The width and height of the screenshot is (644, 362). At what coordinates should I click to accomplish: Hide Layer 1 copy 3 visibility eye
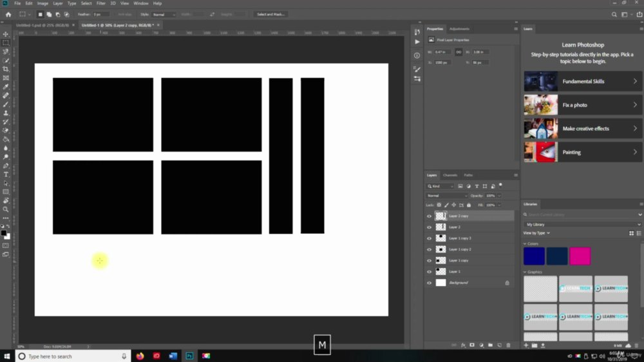coord(429,238)
